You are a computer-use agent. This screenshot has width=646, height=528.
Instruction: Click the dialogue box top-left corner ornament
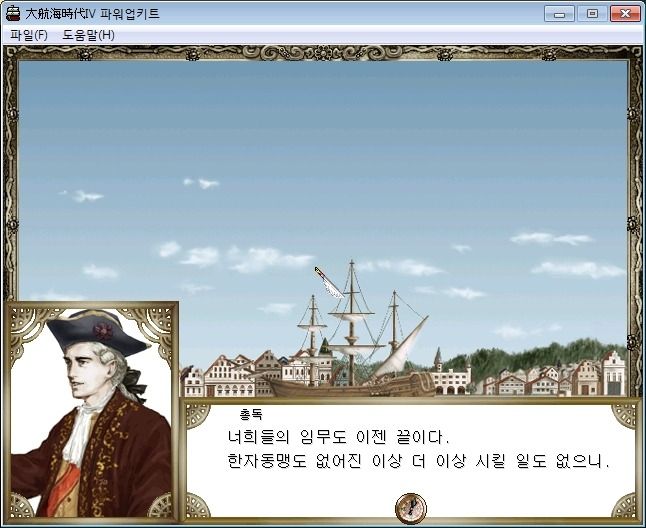[197, 416]
